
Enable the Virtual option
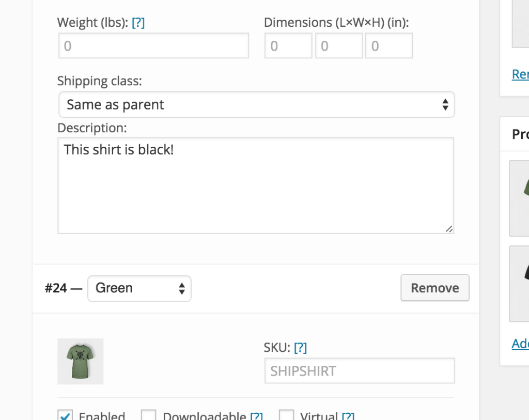click(x=287, y=414)
